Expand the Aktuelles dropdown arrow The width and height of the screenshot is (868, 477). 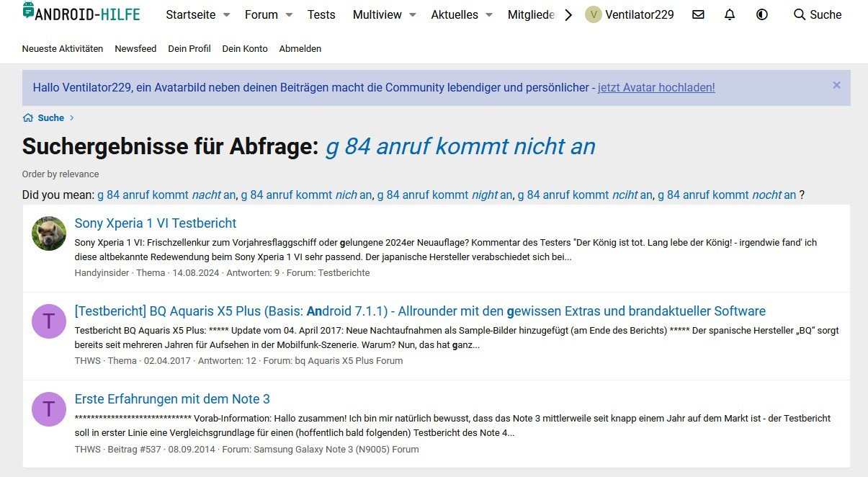point(489,15)
